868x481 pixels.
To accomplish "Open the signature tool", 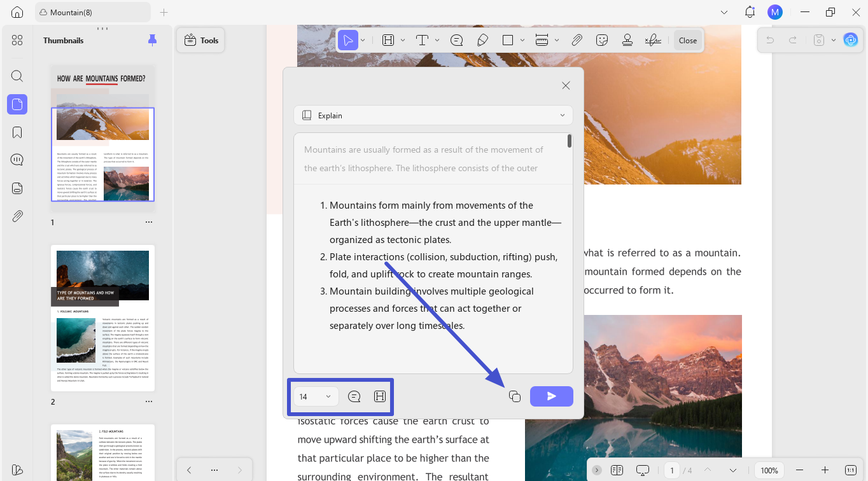I will (x=652, y=40).
